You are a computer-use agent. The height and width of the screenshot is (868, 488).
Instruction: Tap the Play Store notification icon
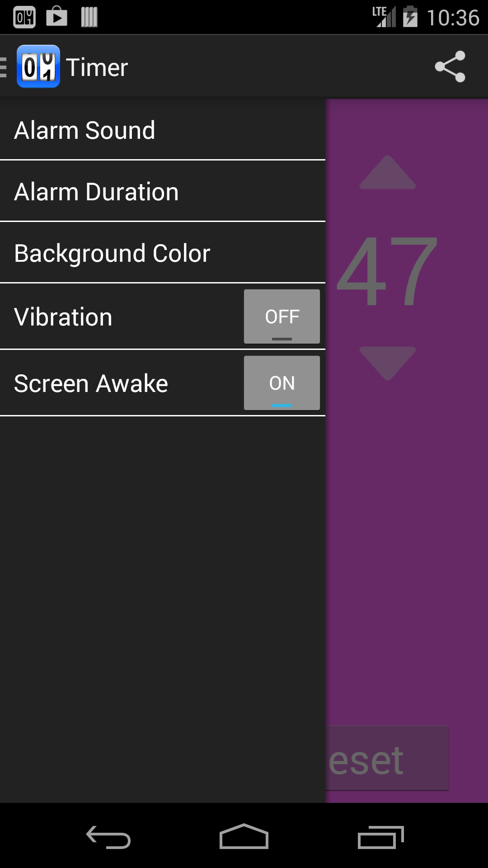point(56,17)
